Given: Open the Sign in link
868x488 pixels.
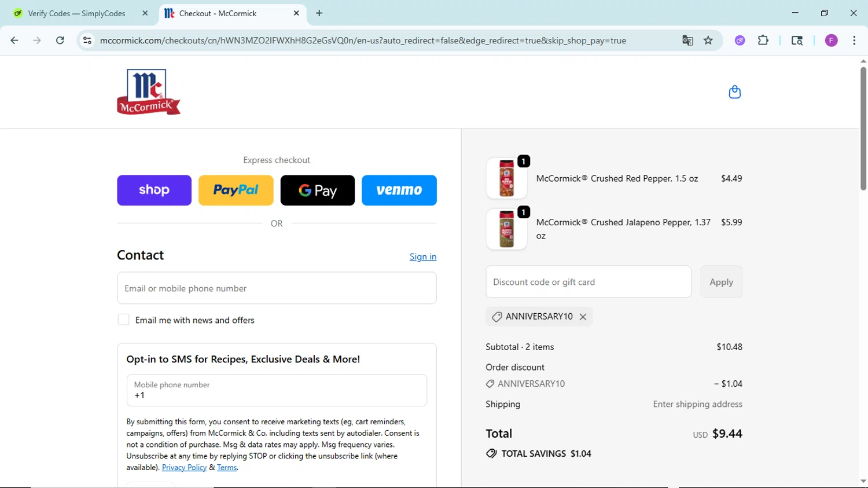Looking at the screenshot, I should [x=423, y=256].
